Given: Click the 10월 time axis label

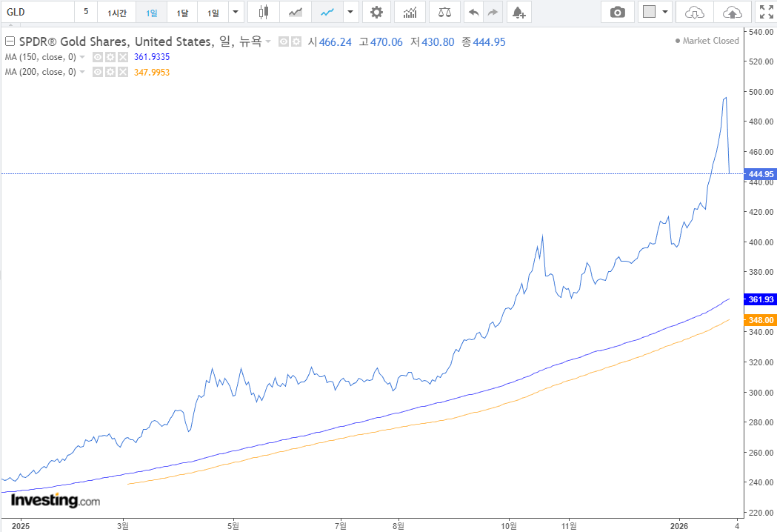Looking at the screenshot, I should pos(509,526).
